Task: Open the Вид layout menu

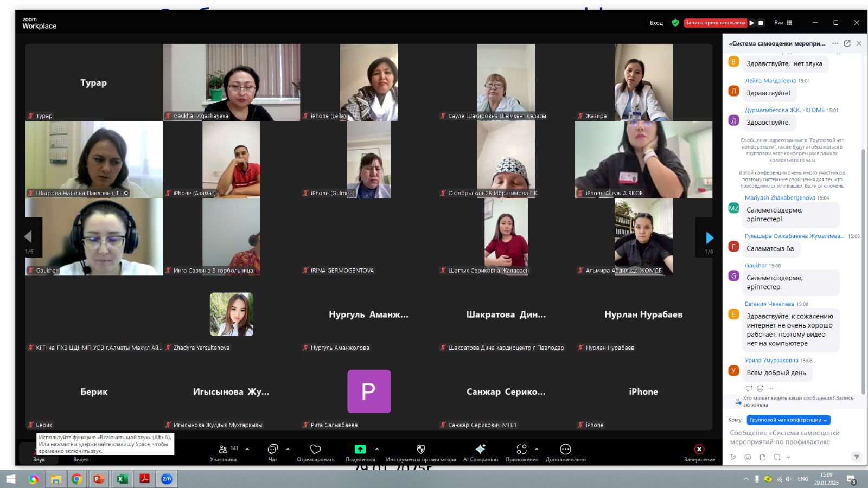Action: (x=783, y=23)
